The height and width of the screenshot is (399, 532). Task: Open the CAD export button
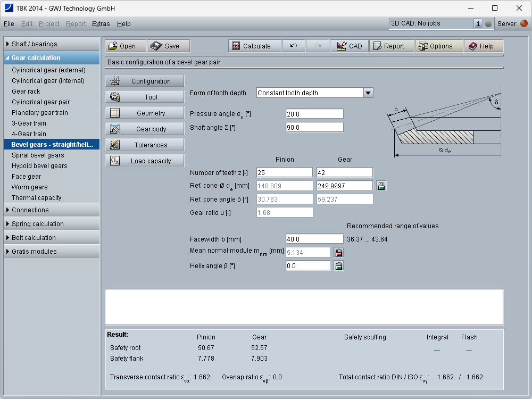349,46
